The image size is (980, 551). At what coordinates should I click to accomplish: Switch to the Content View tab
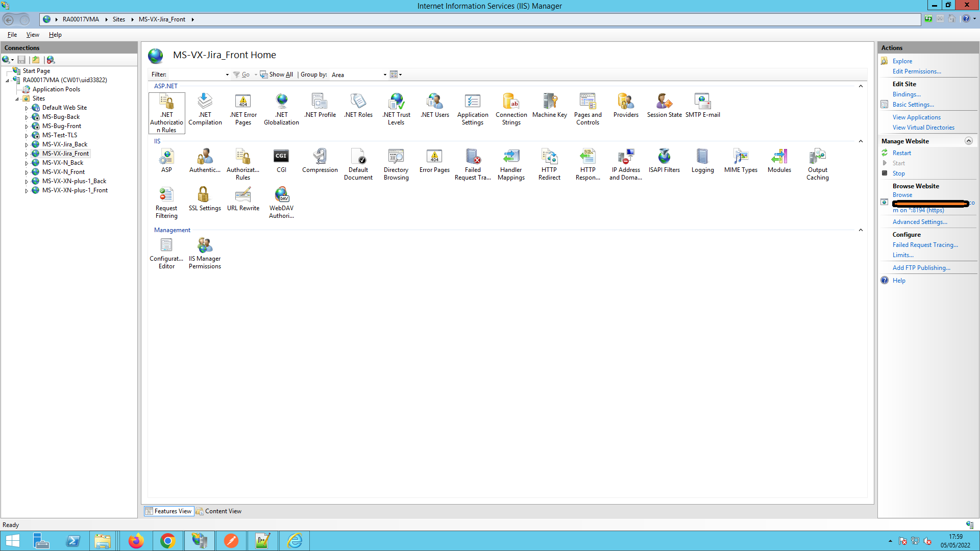pyautogui.click(x=219, y=511)
